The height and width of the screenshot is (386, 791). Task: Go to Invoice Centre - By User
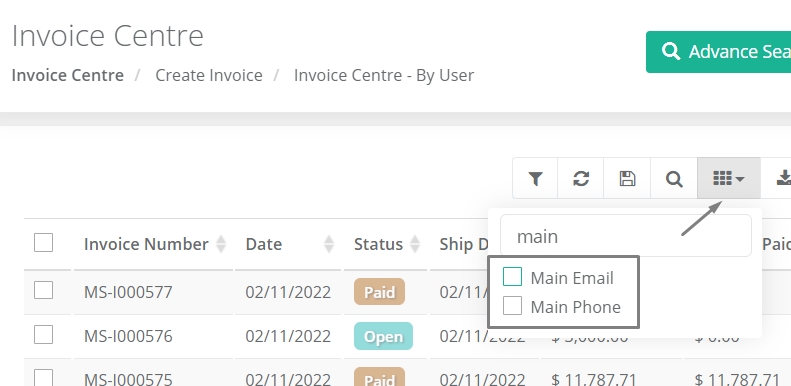[384, 75]
